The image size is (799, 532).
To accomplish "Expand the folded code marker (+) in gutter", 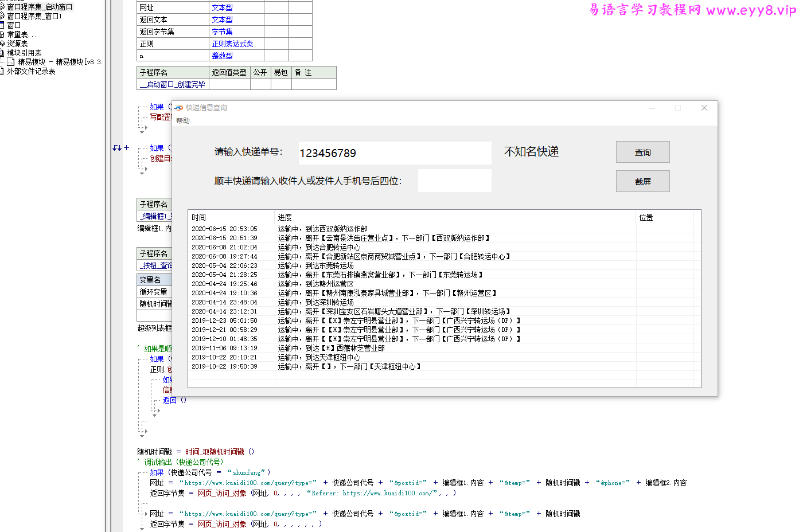I will pyautogui.click(x=127, y=148).
